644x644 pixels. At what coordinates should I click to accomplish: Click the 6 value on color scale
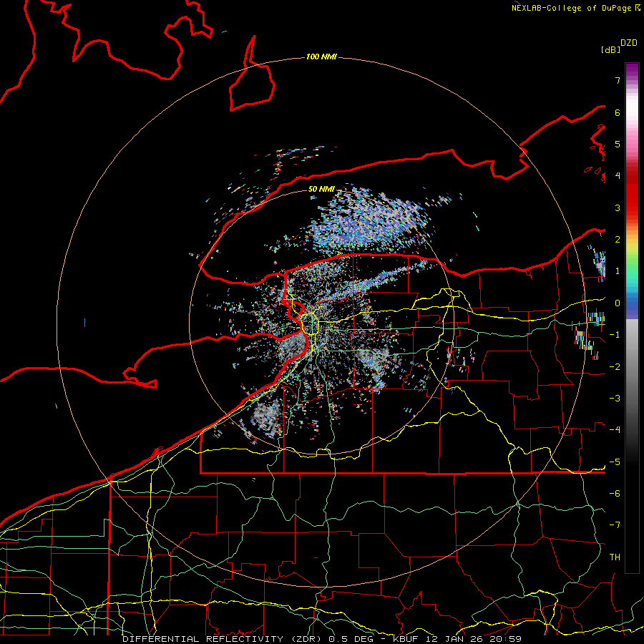coord(618,112)
